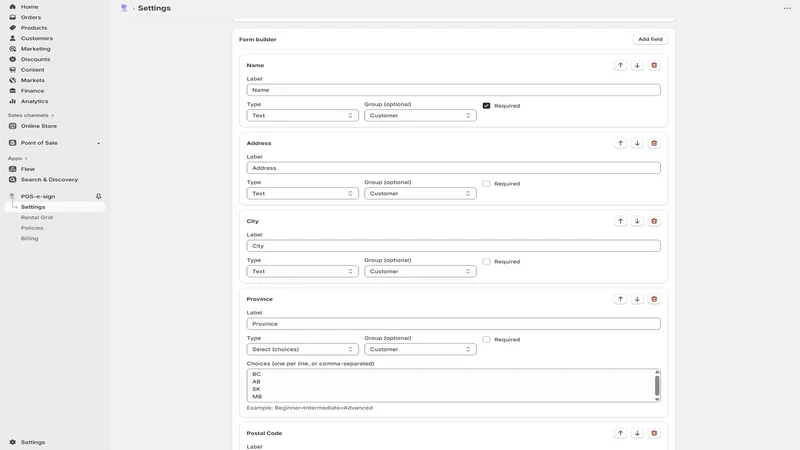Viewport: 800px width, 450px height.
Task: Click the Address label input field
Action: [453, 168]
